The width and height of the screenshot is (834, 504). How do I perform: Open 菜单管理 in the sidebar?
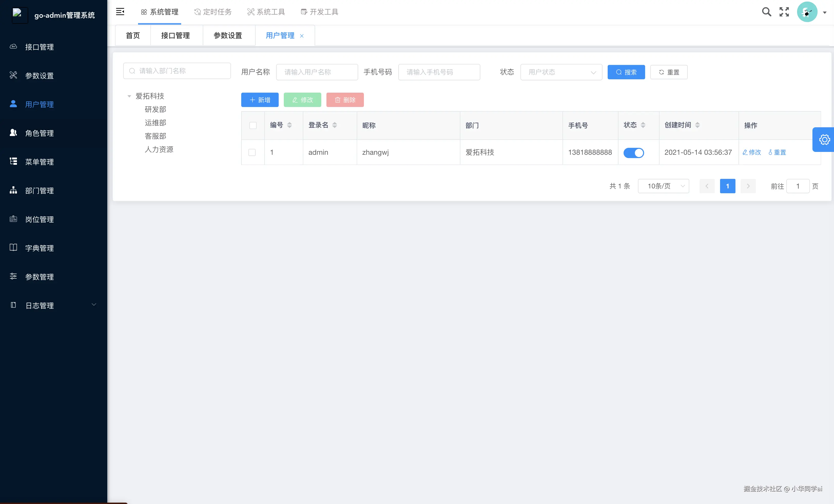39,162
